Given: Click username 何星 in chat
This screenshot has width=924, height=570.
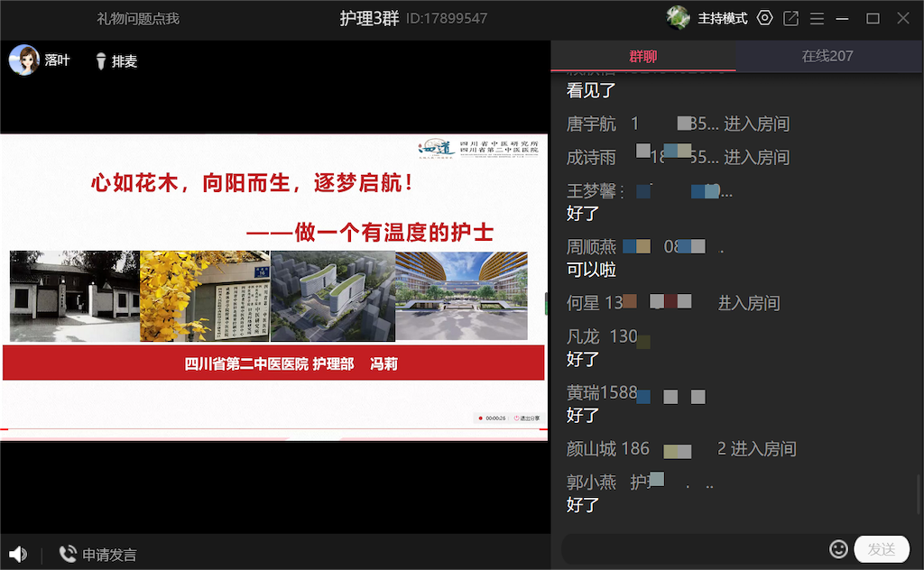Looking at the screenshot, I should (583, 303).
